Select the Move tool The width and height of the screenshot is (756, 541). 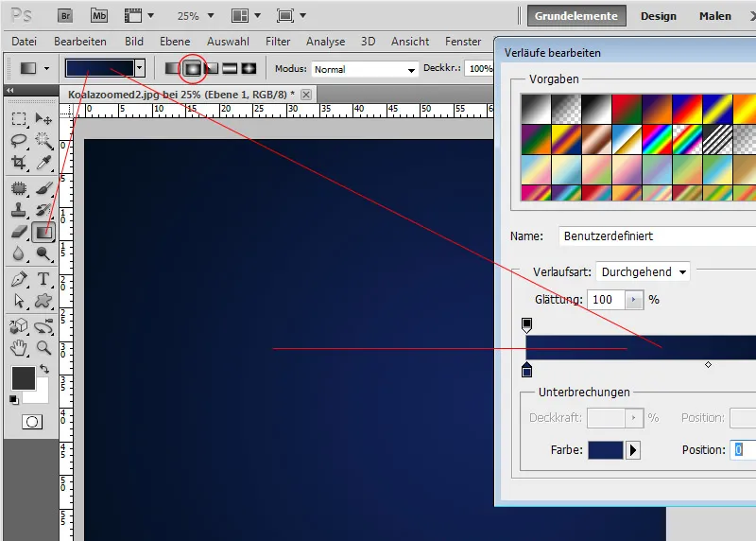pyautogui.click(x=43, y=119)
